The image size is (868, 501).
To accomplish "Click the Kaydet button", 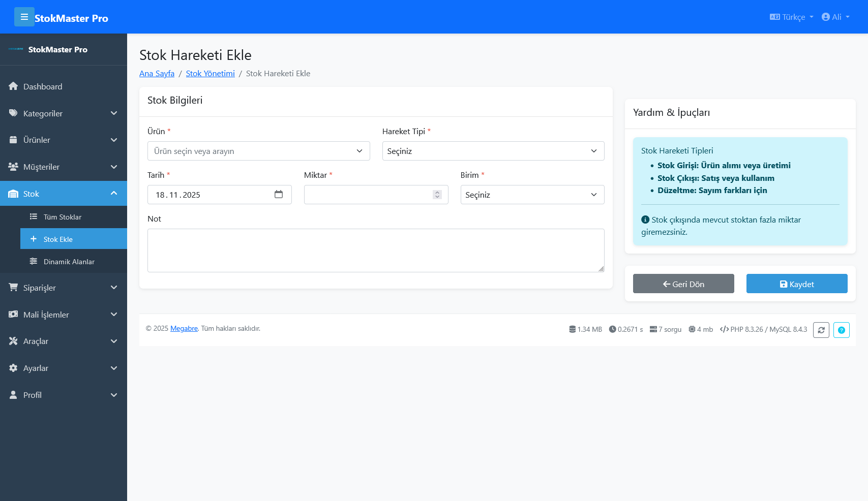I will (x=796, y=284).
